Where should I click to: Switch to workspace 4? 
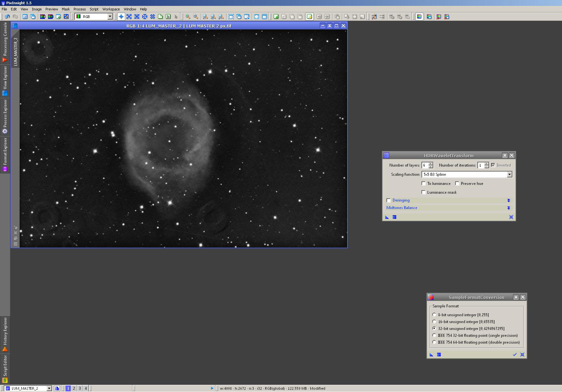(86, 388)
